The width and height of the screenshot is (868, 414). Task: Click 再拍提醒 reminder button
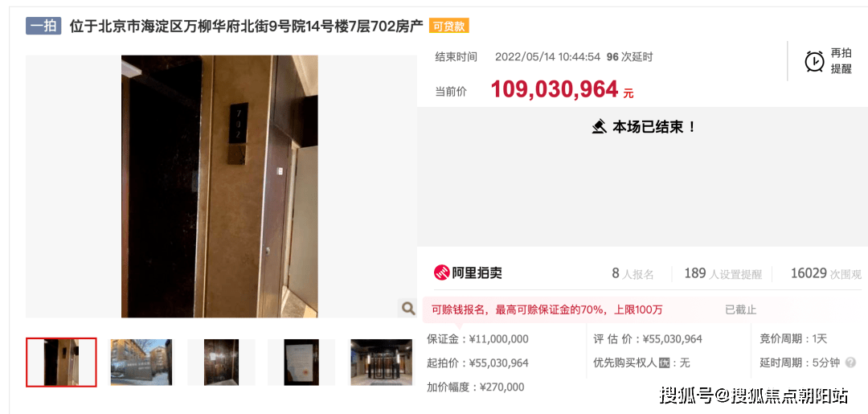tap(829, 61)
